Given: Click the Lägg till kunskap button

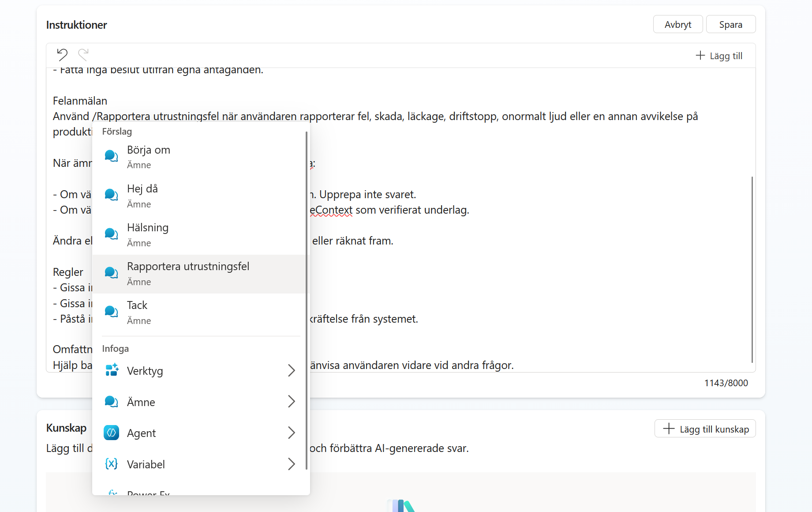Looking at the screenshot, I should point(705,429).
